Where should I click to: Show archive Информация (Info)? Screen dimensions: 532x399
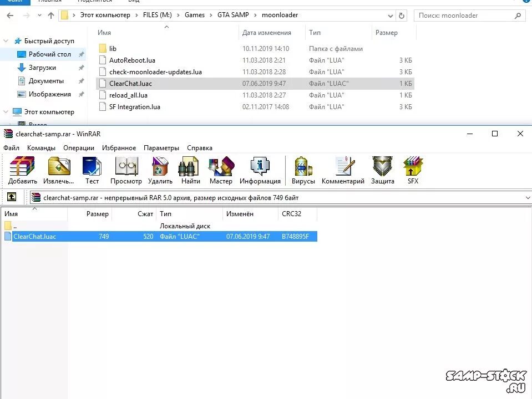point(260,170)
